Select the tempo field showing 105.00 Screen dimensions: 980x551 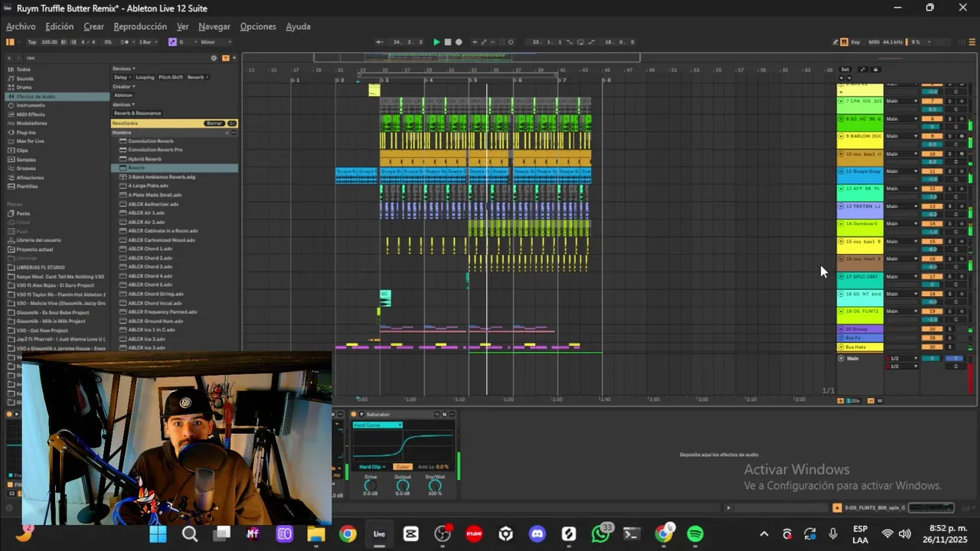coord(49,42)
